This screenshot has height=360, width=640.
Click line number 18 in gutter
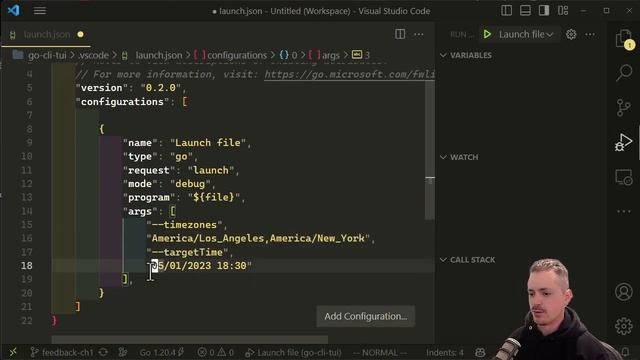pyautogui.click(x=27, y=266)
